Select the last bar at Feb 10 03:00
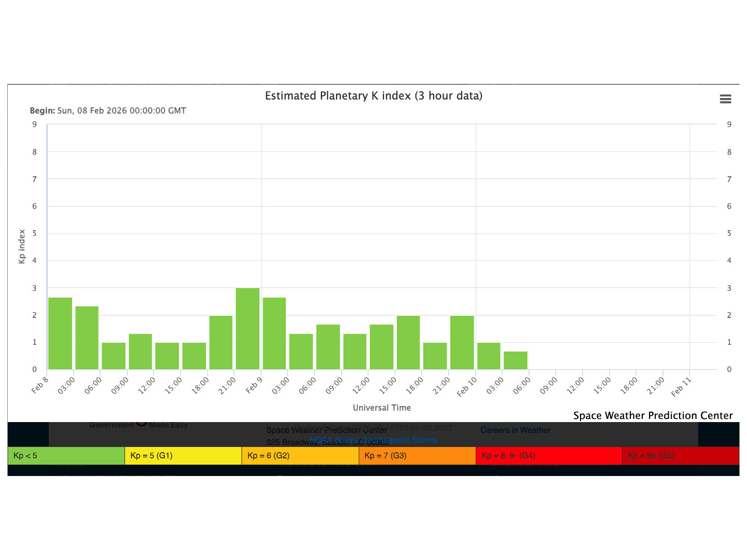The image size is (747, 560). [x=515, y=360]
